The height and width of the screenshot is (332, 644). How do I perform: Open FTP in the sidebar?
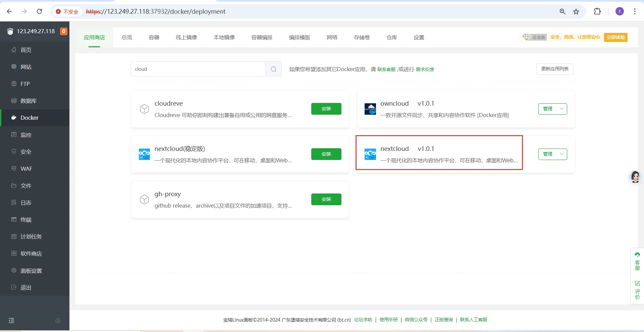coord(35,84)
